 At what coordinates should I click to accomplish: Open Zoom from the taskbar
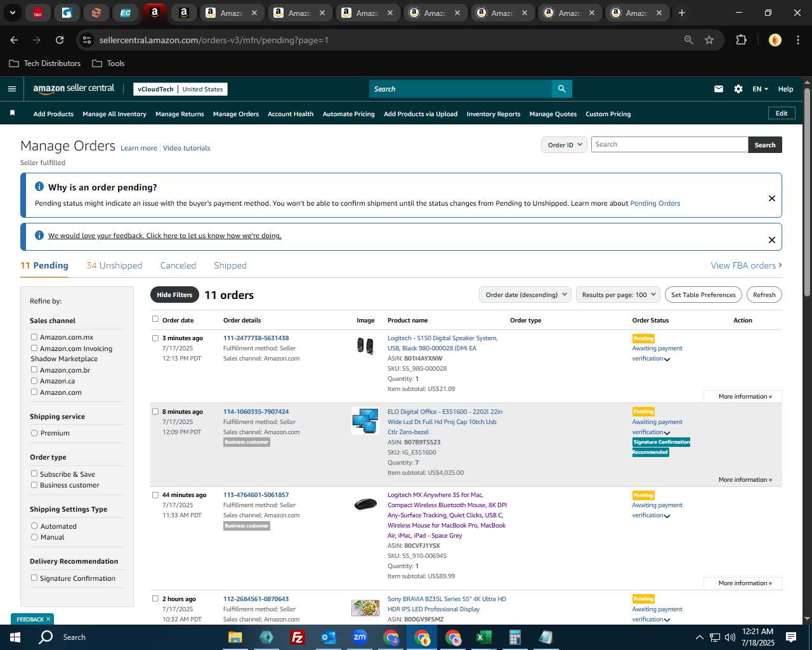tap(360, 637)
